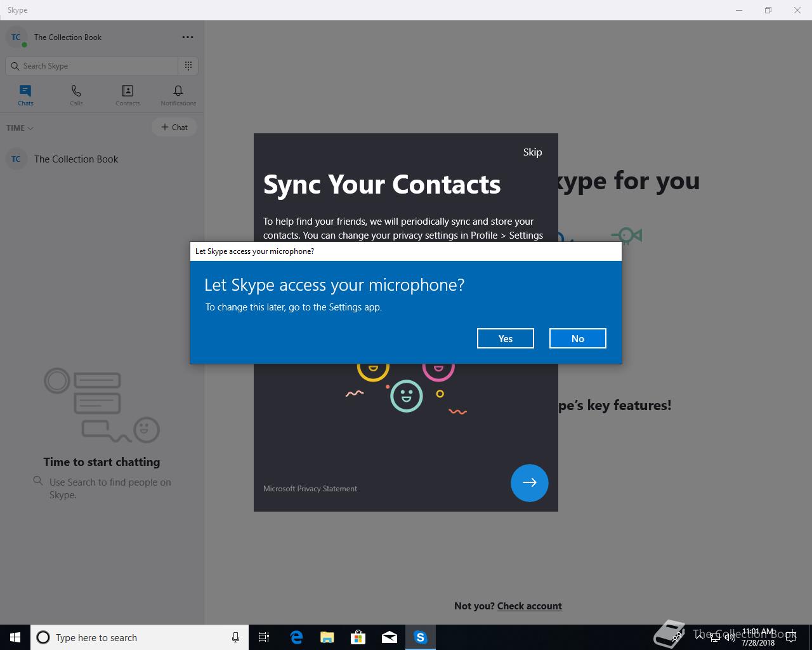This screenshot has width=812, height=650.
Task: Restore down the Skype window
Action: point(768,10)
